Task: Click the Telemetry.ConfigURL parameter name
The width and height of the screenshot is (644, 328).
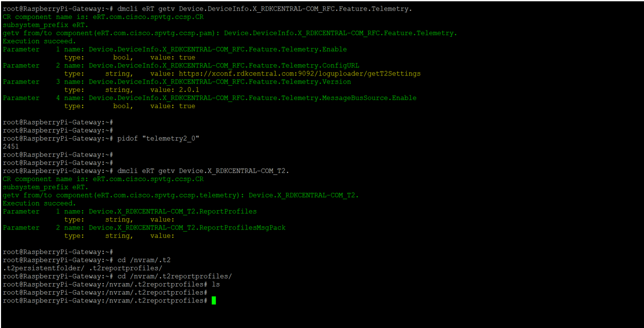Action: pyautogui.click(x=224, y=66)
